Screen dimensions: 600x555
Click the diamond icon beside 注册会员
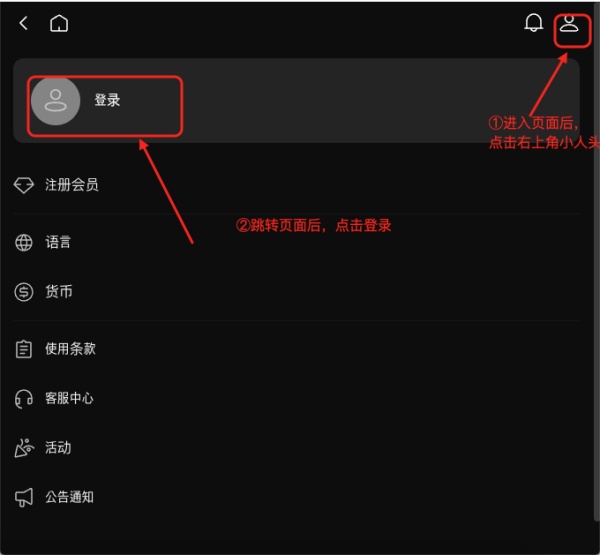pos(24,185)
